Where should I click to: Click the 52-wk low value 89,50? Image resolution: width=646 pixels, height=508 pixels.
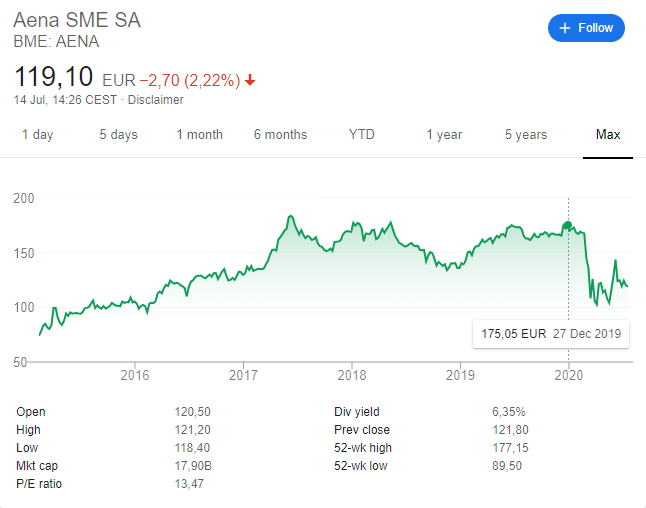click(x=507, y=466)
